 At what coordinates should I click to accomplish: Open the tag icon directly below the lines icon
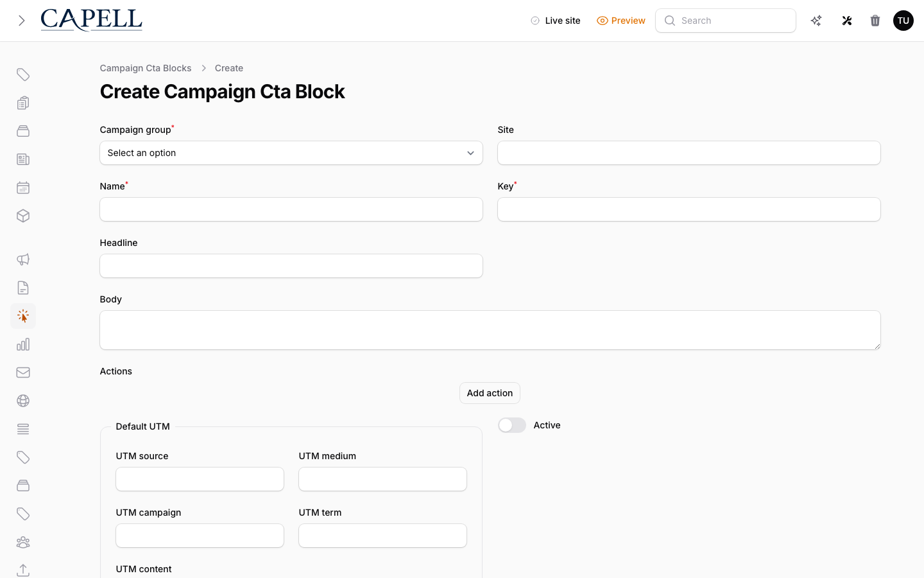pos(23,457)
